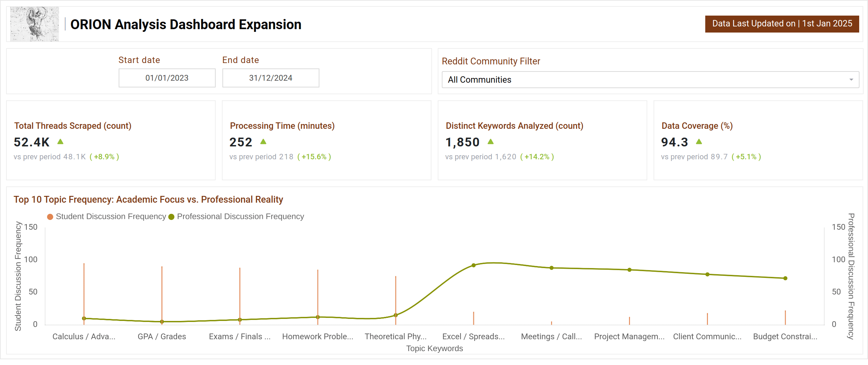Viewport: 868px width, 365px height.
Task: Open the All Communities dropdown arrow
Action: point(851,80)
